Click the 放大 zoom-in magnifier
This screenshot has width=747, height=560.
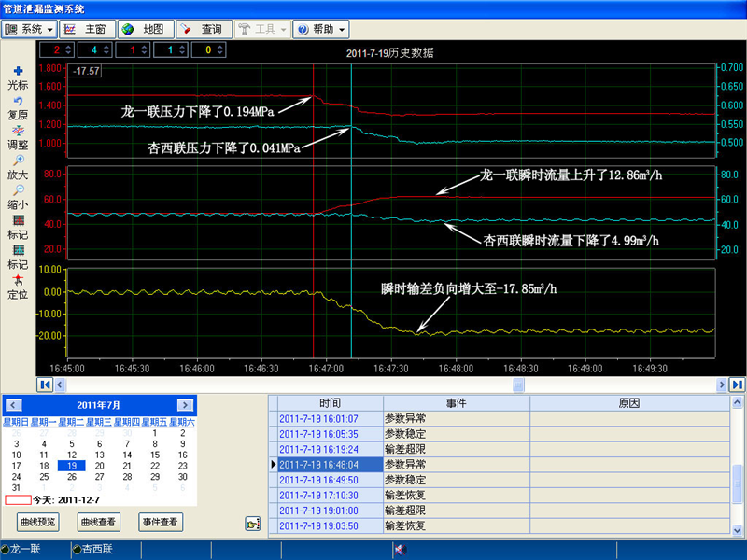[17, 161]
